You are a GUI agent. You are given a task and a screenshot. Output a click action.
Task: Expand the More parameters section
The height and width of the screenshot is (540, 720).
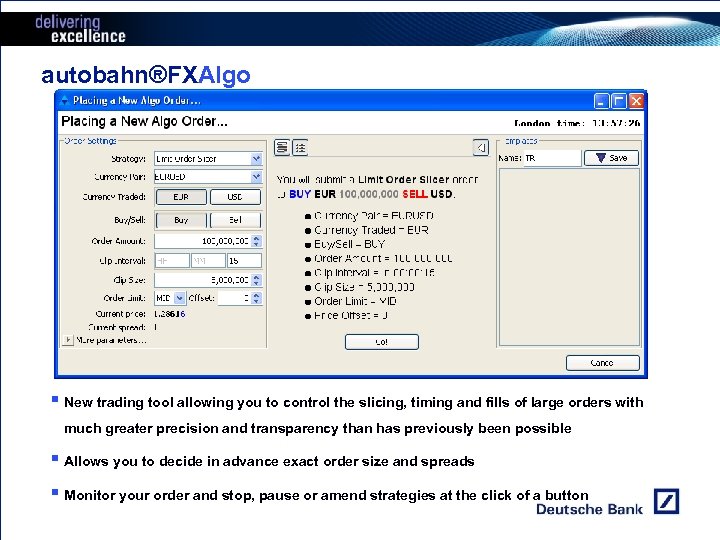[68, 340]
